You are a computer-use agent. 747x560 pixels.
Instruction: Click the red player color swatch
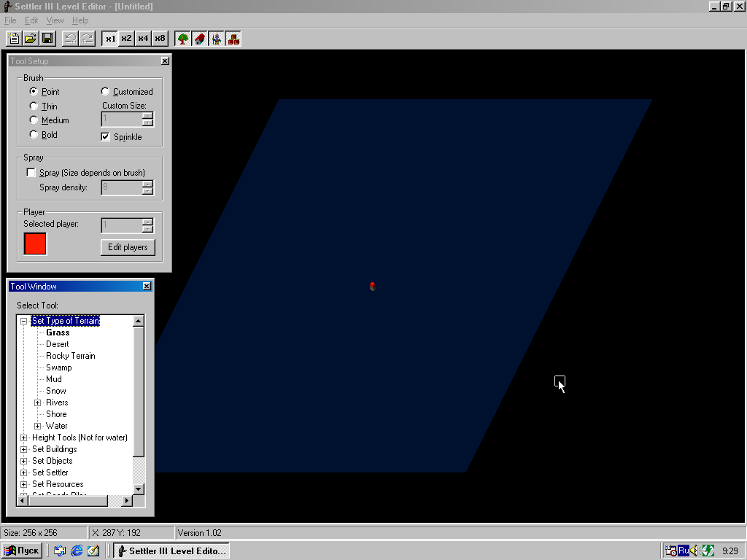pyautogui.click(x=35, y=244)
